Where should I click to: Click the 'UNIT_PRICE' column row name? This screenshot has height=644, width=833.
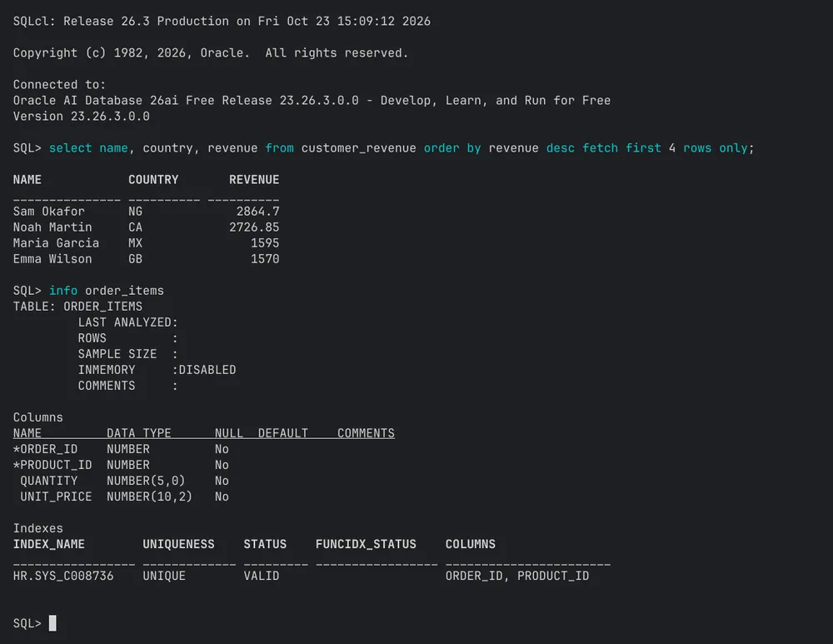(56, 497)
